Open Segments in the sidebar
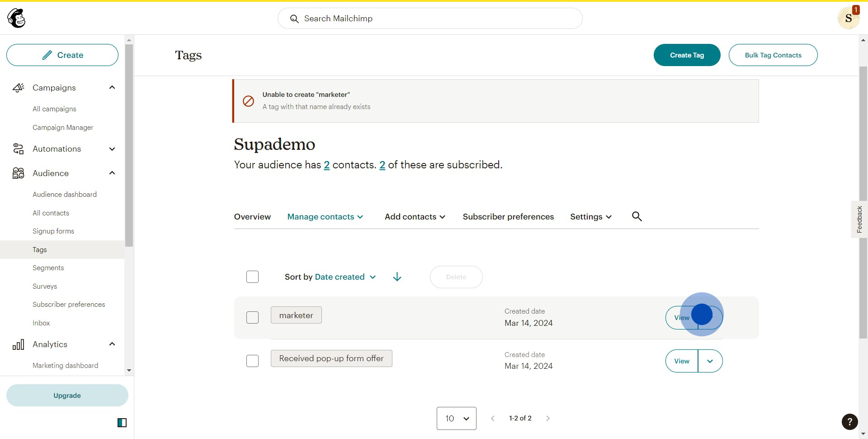Screen dimensions: 868x439 [x=48, y=268]
